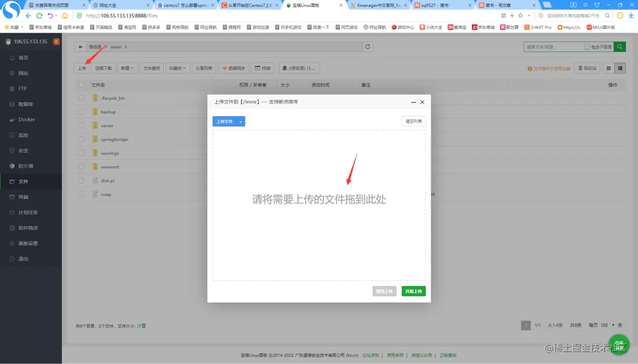Image resolution: width=638 pixels, height=364 pixels.
Task: Click the browser home button
Action: (x=65, y=15)
